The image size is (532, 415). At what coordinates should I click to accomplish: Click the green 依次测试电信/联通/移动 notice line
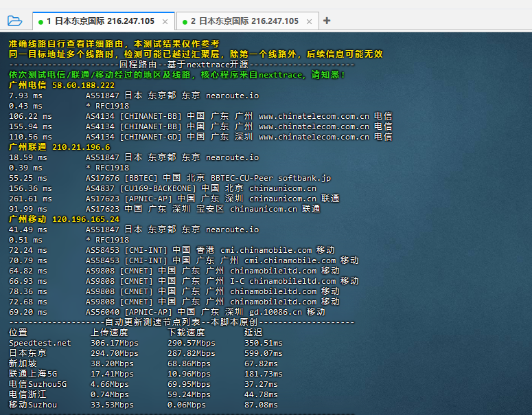[176, 75]
